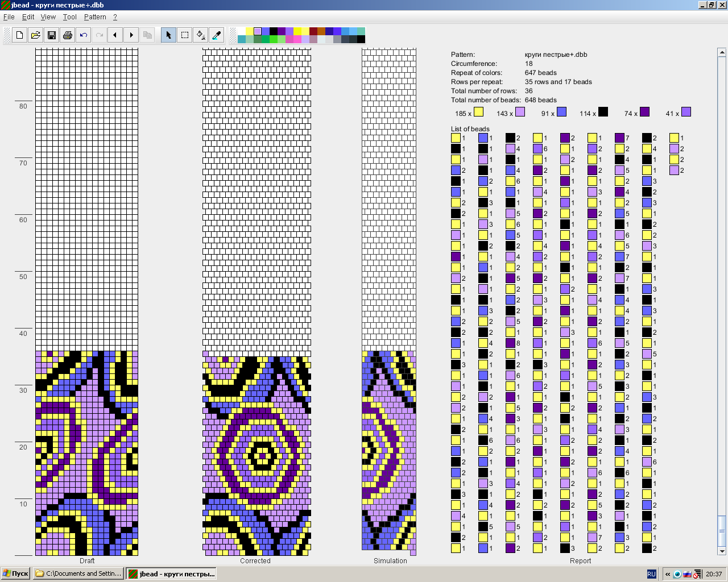728x582 pixels.
Task: Click the Corrected view label
Action: click(255, 560)
